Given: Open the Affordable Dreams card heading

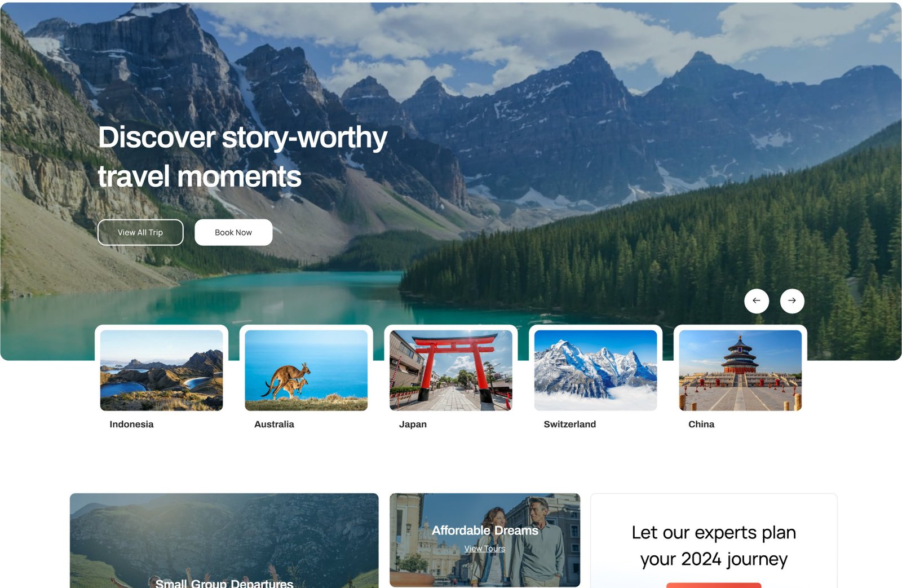Looking at the screenshot, I should [485, 530].
